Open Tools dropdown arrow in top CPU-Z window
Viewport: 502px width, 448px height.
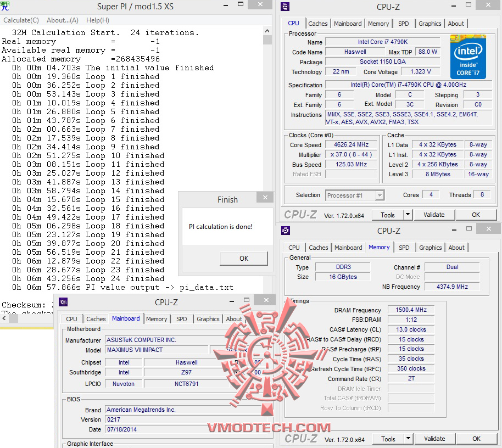pyautogui.click(x=408, y=215)
